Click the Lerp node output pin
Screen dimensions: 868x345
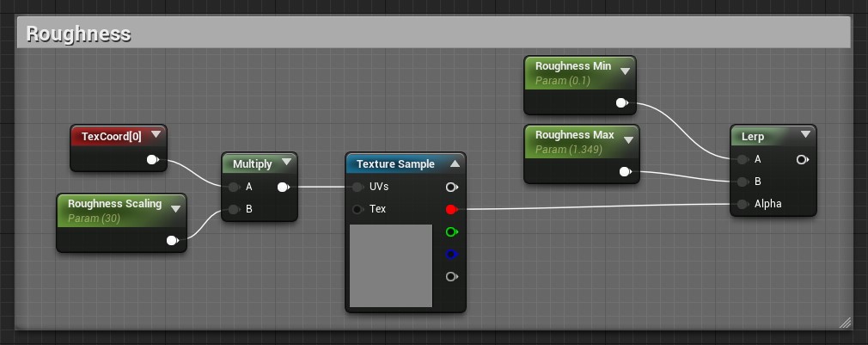click(x=802, y=159)
